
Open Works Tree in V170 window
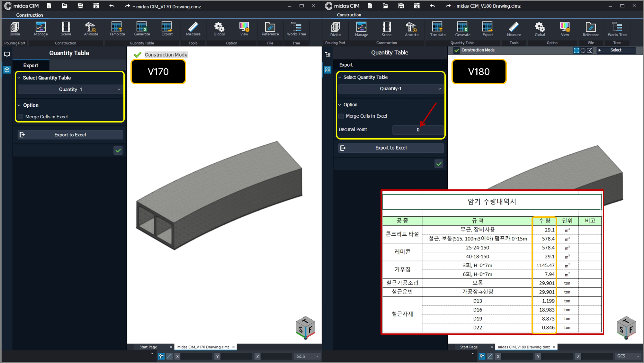click(296, 29)
